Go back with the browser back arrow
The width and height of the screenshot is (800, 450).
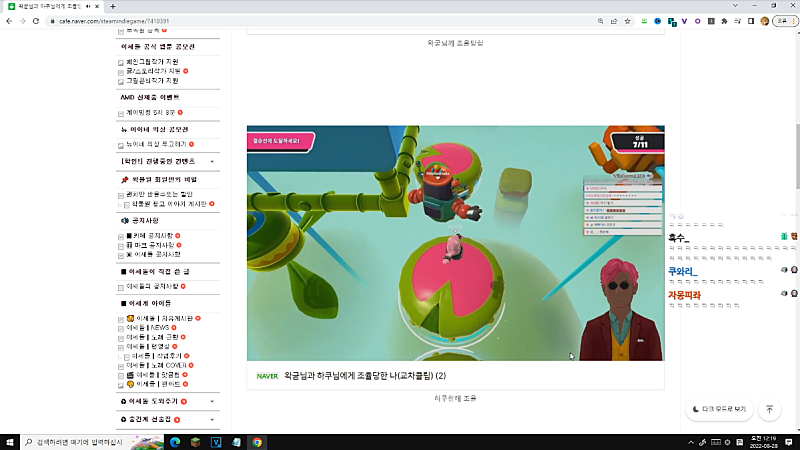click(9, 21)
